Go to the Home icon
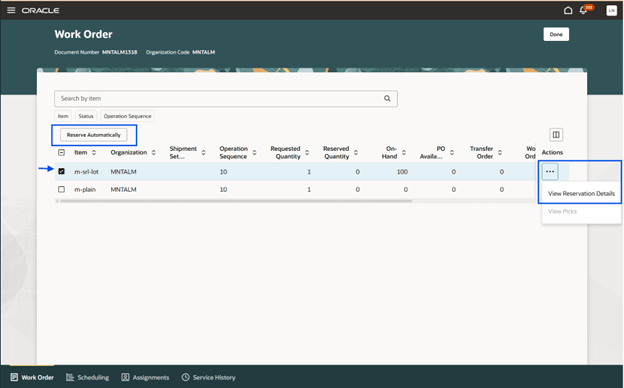The width and height of the screenshot is (624, 388). (568, 10)
